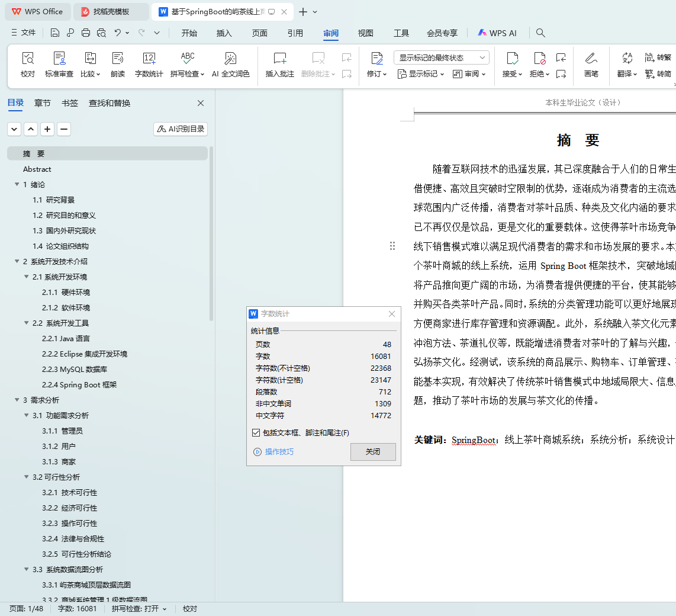The image size is (676, 616).
Task: Click the AI识别目录 button
Action: (x=181, y=129)
